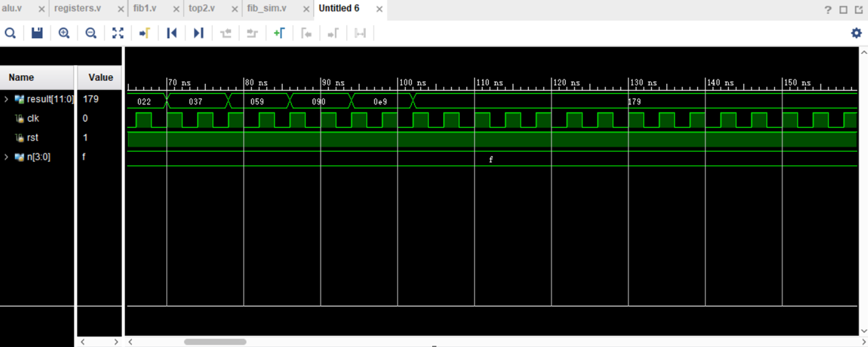Click rst value 1 in Value column
This screenshot has height=347, width=868.
[x=85, y=138]
